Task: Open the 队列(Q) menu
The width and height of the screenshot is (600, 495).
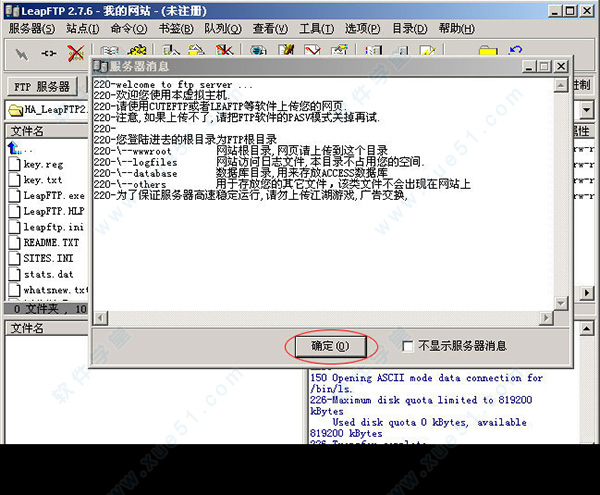Action: (x=223, y=29)
